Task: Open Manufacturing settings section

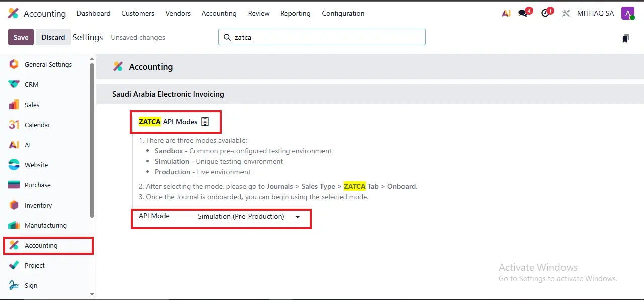Action: point(45,225)
